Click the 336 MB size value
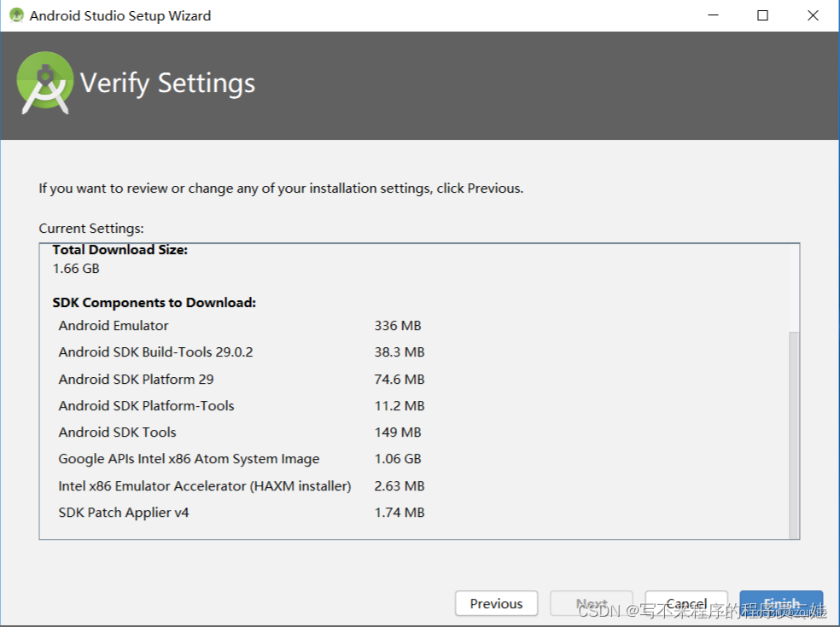This screenshot has height=627, width=840. 398,326
